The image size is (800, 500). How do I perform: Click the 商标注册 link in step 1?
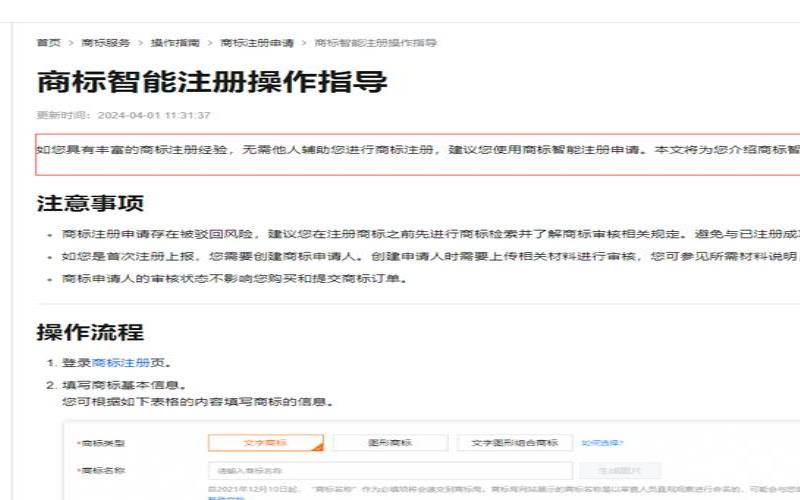pos(121,363)
